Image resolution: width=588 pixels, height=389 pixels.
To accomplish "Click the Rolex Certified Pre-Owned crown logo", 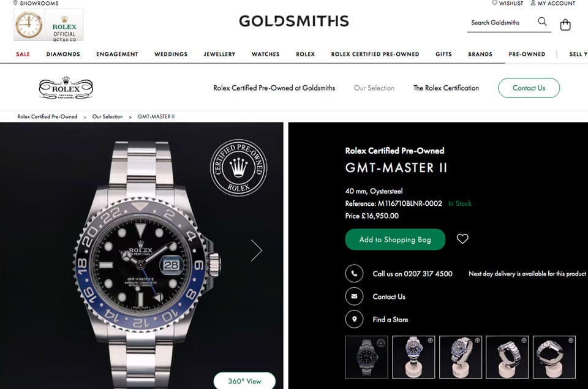I will point(66,88).
